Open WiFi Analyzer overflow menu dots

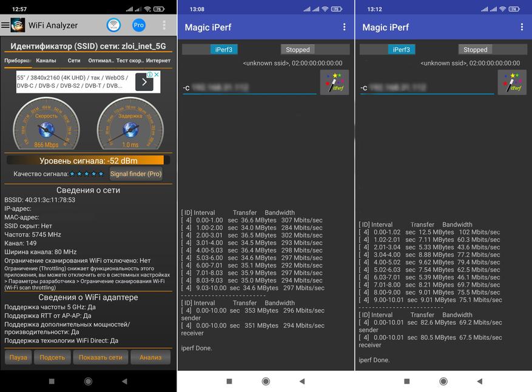point(164,25)
